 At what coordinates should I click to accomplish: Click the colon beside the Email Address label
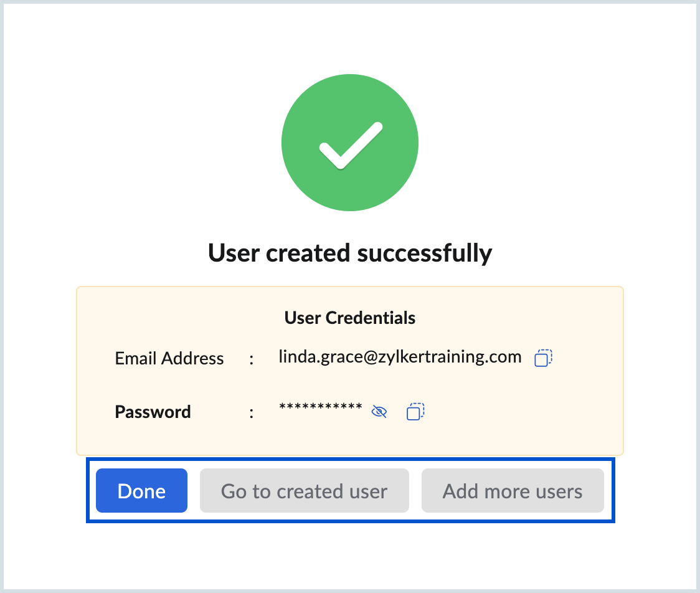click(252, 359)
